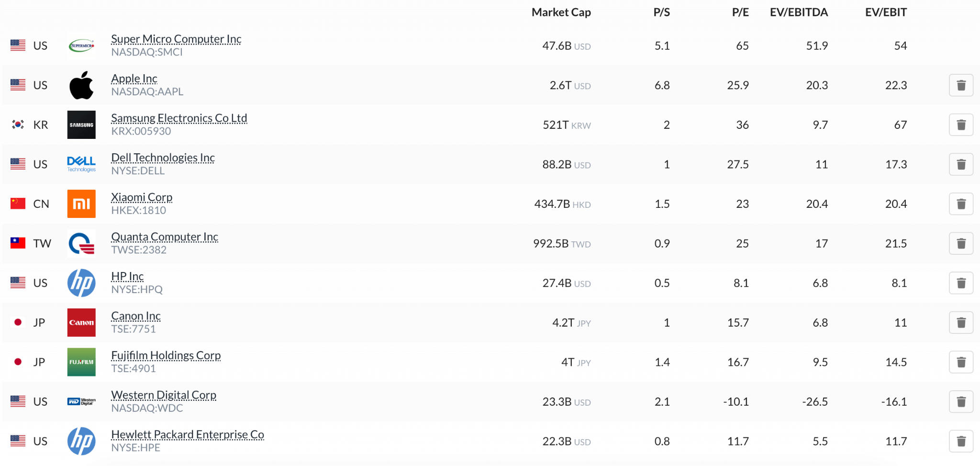This screenshot has width=980, height=466.
Task: Remove Xiaomi Corp via trash icon
Action: point(961,204)
